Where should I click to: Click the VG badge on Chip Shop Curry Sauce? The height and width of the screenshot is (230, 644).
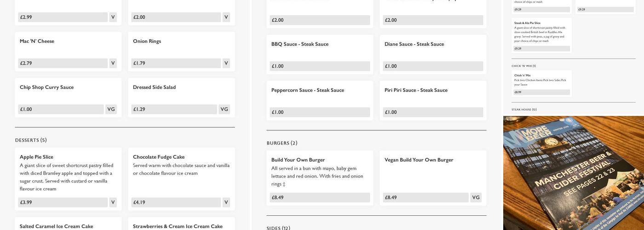point(111,109)
